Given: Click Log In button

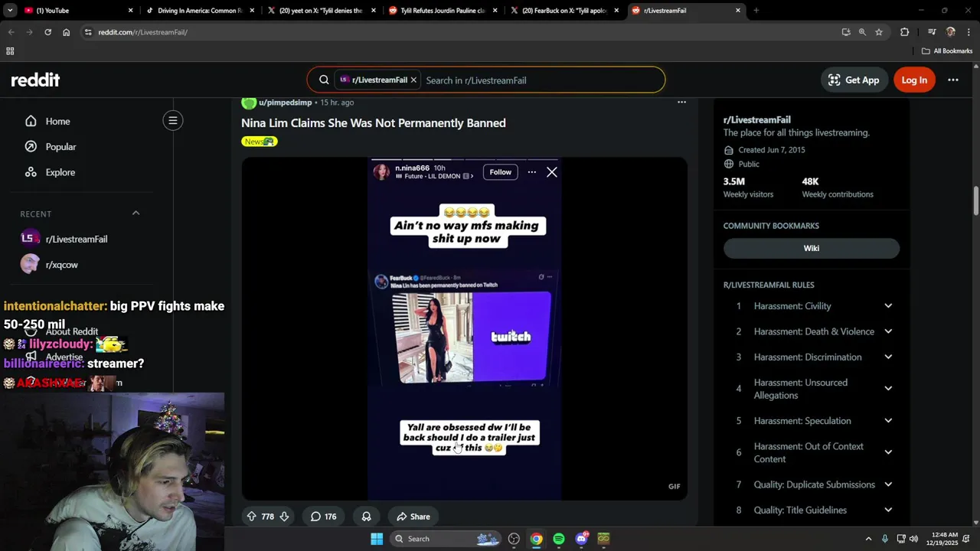Looking at the screenshot, I should pyautogui.click(x=914, y=80).
